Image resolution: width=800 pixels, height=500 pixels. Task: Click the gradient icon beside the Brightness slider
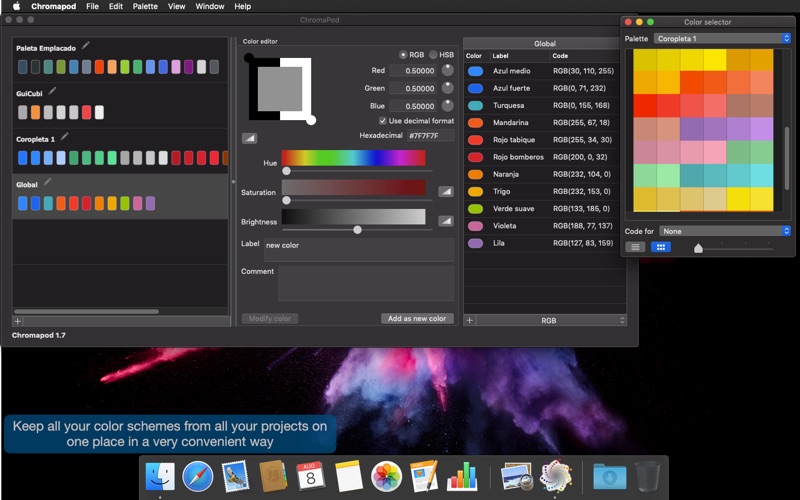point(446,221)
